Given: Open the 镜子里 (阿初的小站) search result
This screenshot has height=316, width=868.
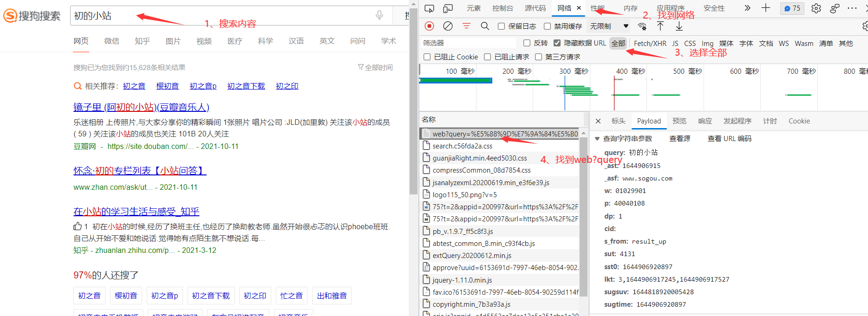Looking at the screenshot, I should [141, 107].
